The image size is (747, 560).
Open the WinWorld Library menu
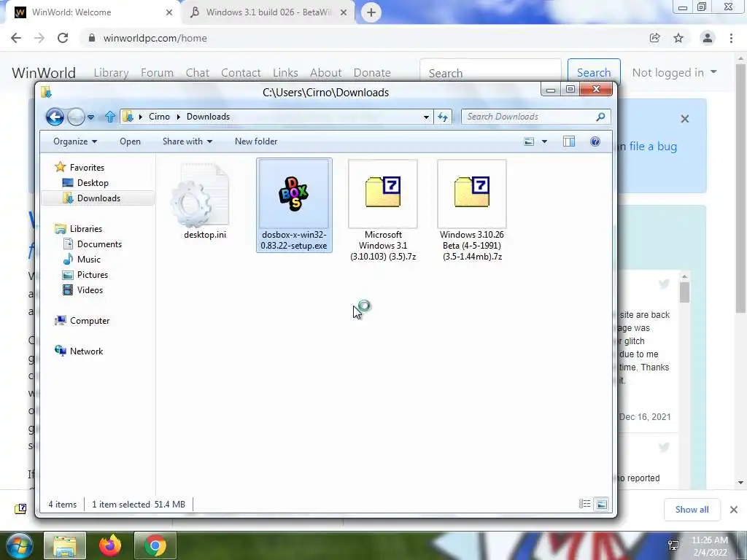pyautogui.click(x=111, y=73)
